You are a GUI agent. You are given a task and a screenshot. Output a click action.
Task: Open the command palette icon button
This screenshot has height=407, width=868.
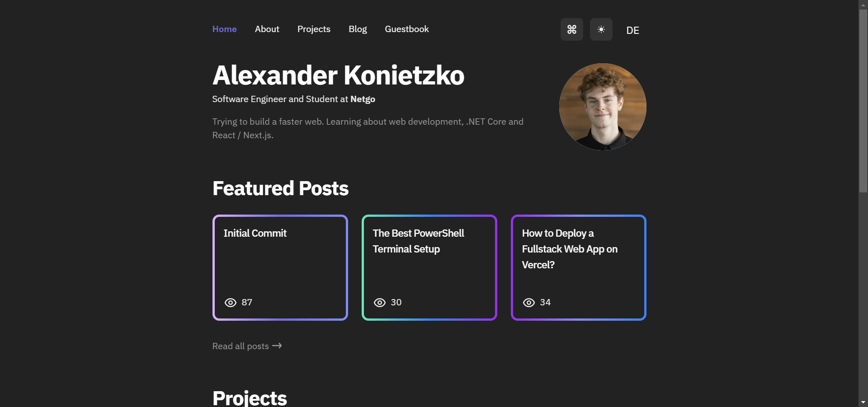pos(571,29)
